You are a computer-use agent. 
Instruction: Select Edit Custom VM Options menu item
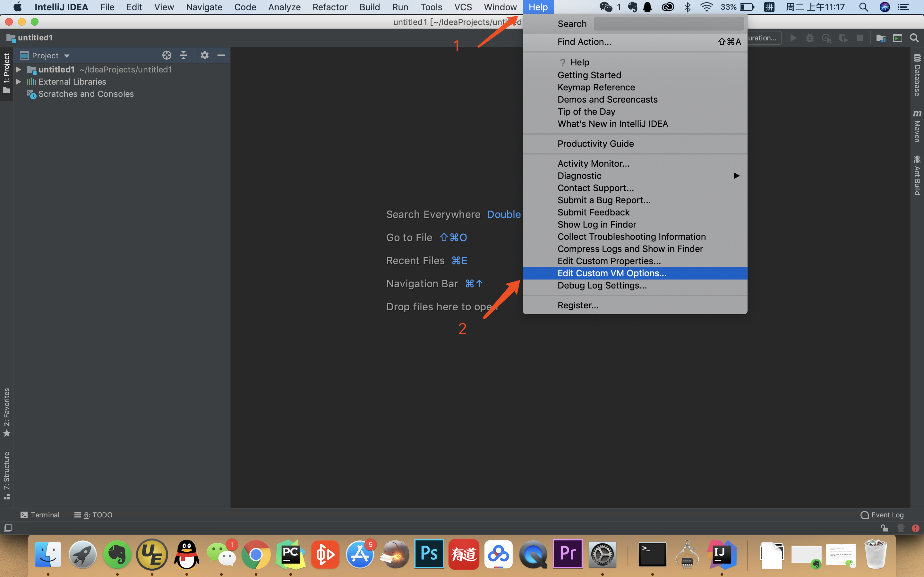point(612,273)
